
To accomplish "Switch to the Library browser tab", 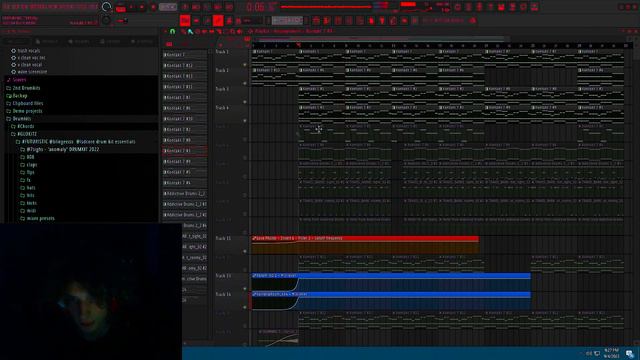I will pyautogui.click(x=111, y=41).
